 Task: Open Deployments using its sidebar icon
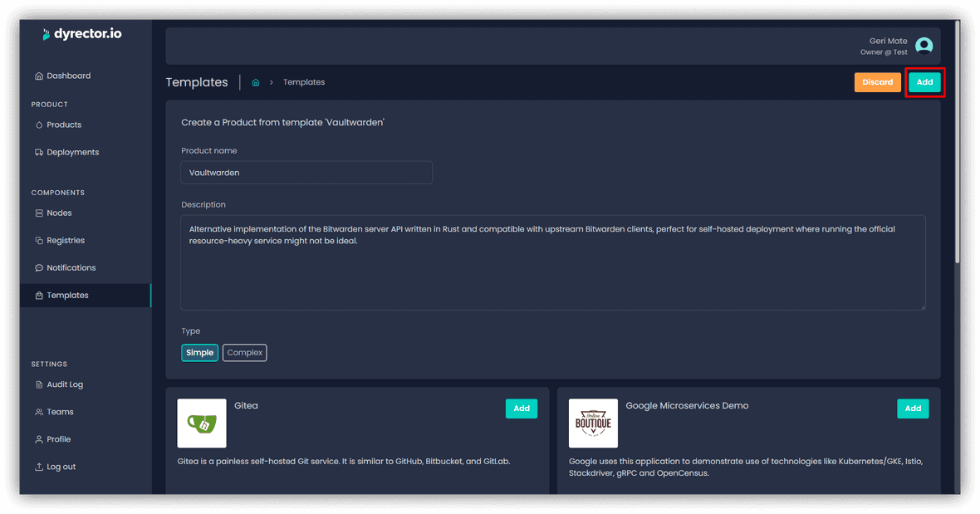pyautogui.click(x=38, y=152)
